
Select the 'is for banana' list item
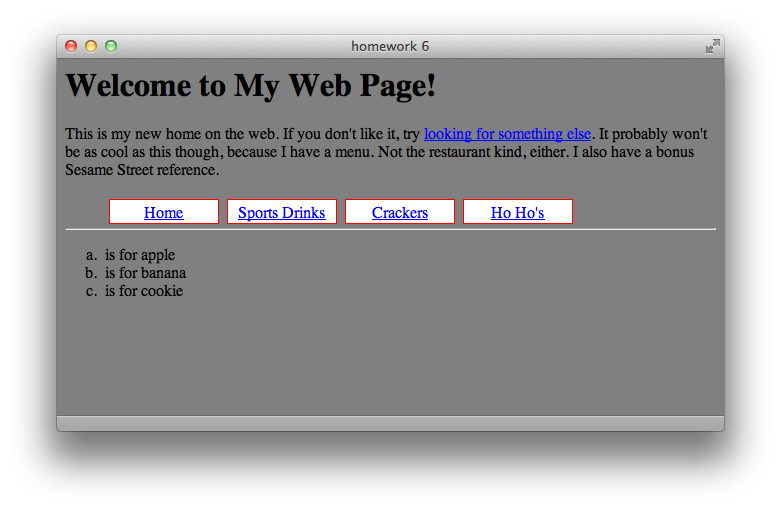[x=145, y=273]
